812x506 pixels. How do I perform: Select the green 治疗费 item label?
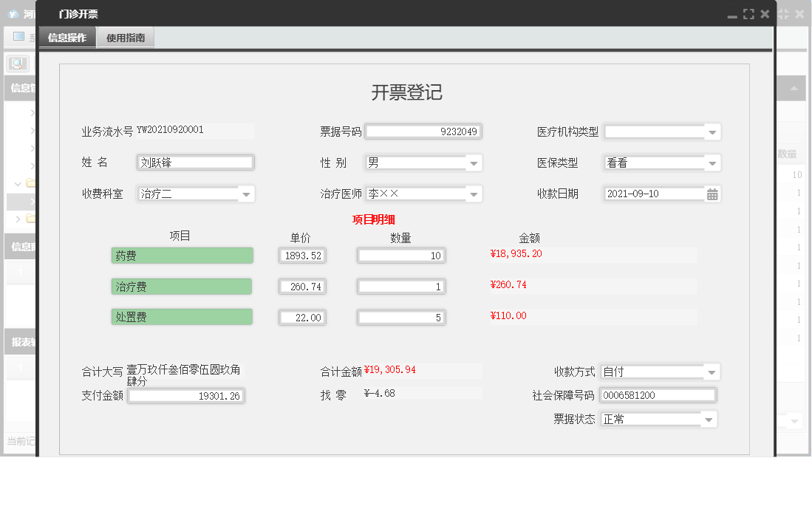tap(182, 286)
